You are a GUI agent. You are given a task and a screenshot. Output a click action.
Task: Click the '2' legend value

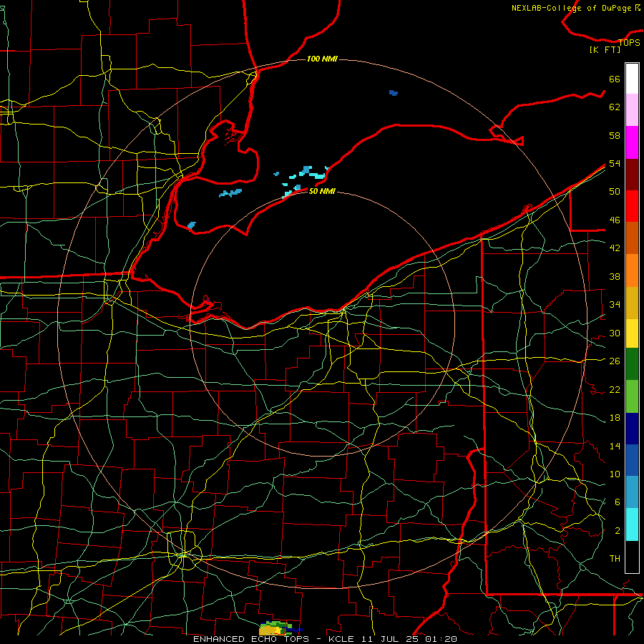[617, 530]
